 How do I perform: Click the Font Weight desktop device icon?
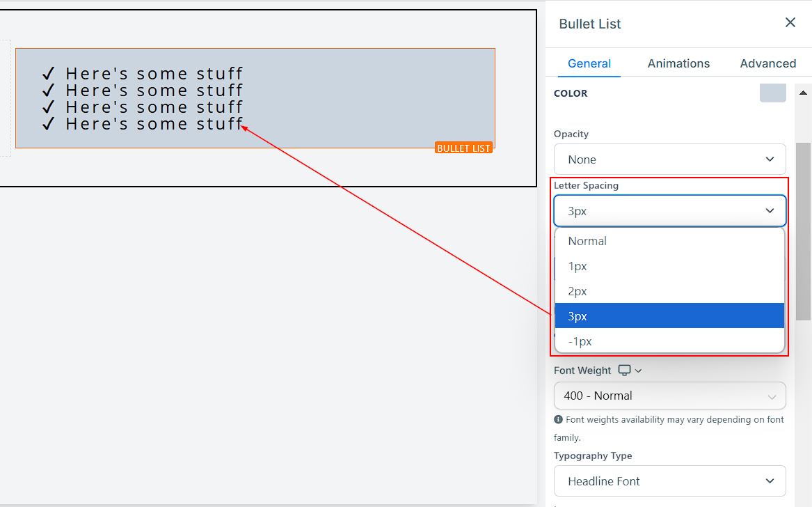[624, 370]
